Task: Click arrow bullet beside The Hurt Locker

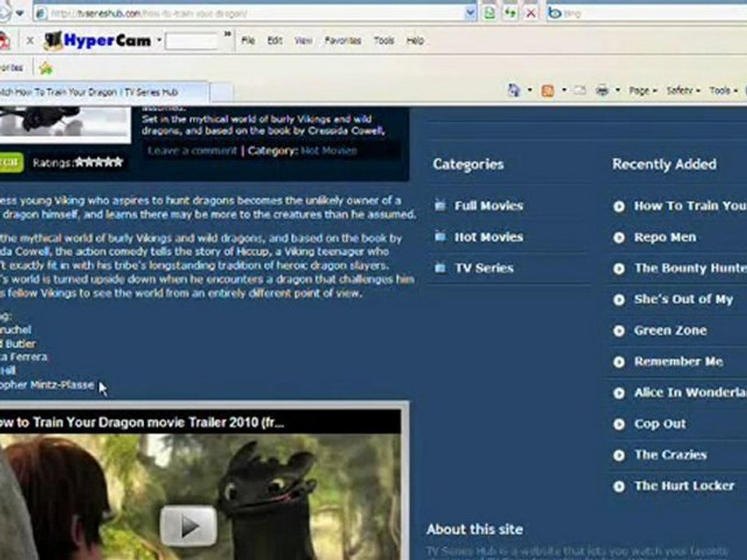Action: [x=619, y=486]
